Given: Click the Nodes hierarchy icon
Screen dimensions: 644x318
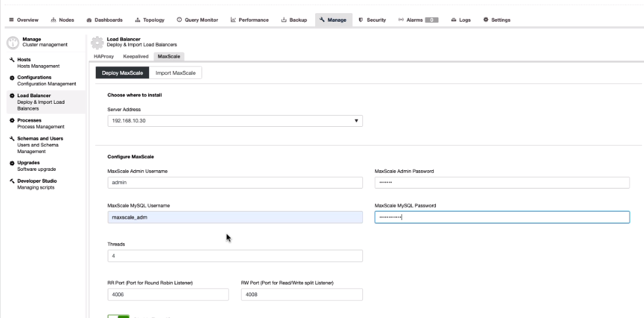Looking at the screenshot, I should point(53,20).
